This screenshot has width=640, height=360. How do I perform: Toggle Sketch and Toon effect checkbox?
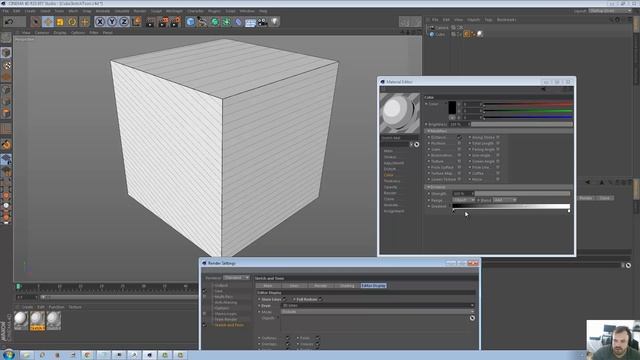[x=204, y=325]
